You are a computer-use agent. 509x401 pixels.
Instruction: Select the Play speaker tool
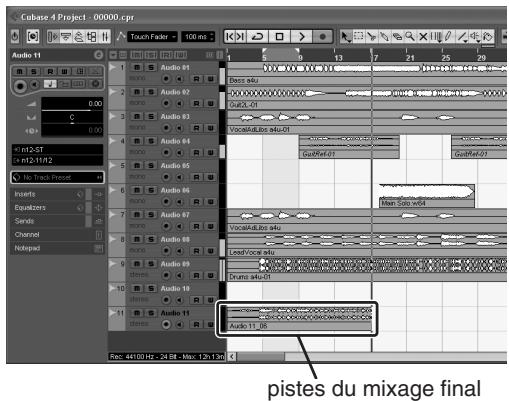[x=475, y=36]
